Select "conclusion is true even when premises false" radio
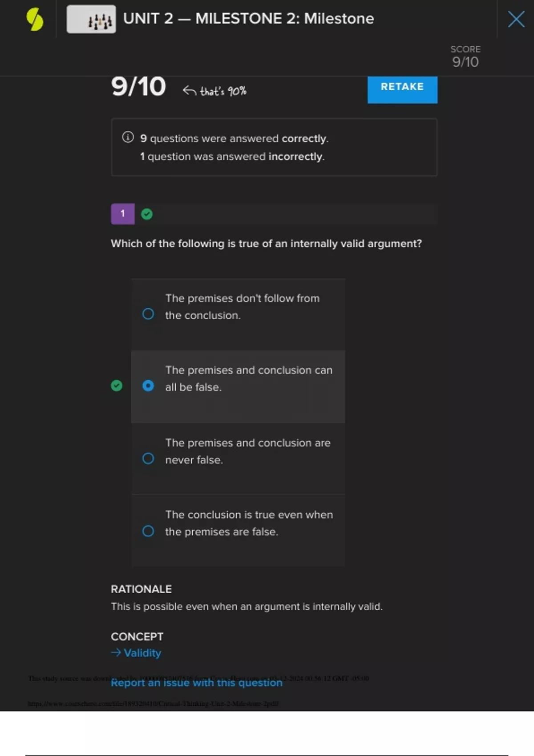This screenshot has height=756, width=534. coord(148,531)
